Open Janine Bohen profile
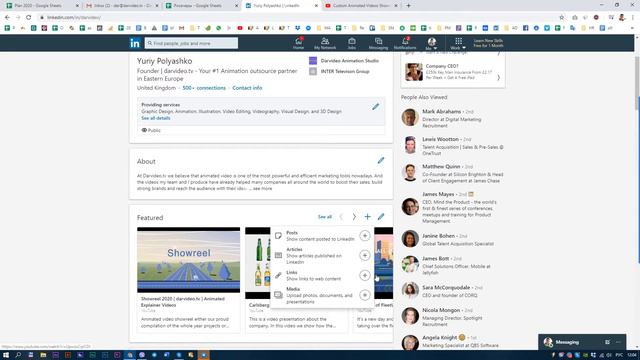Viewport: 640px width, 360px height. [x=438, y=236]
